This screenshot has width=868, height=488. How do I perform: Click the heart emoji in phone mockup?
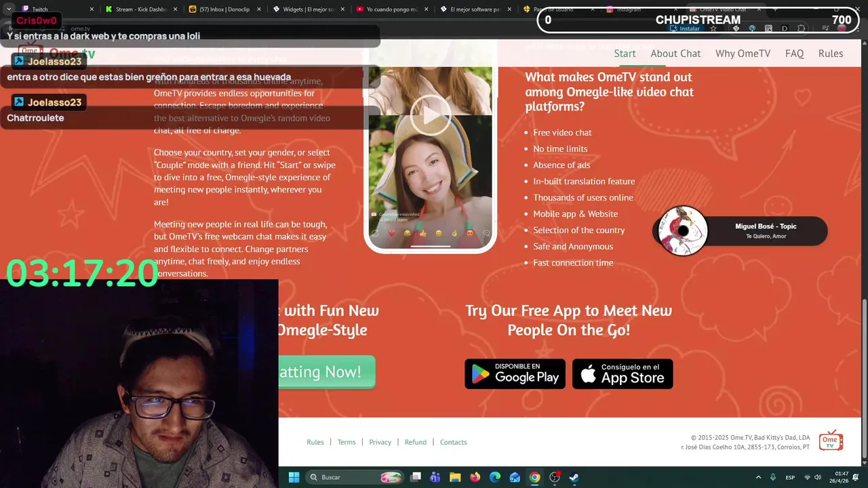391,233
